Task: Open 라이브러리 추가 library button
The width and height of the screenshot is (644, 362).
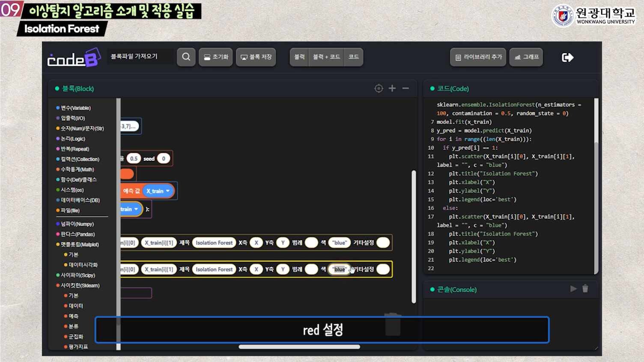Action: [478, 57]
